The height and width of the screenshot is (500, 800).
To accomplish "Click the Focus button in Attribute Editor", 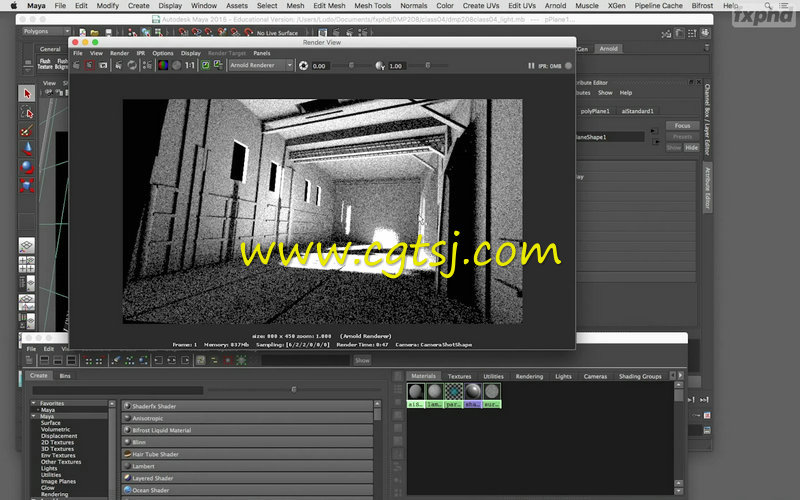I will click(682, 126).
